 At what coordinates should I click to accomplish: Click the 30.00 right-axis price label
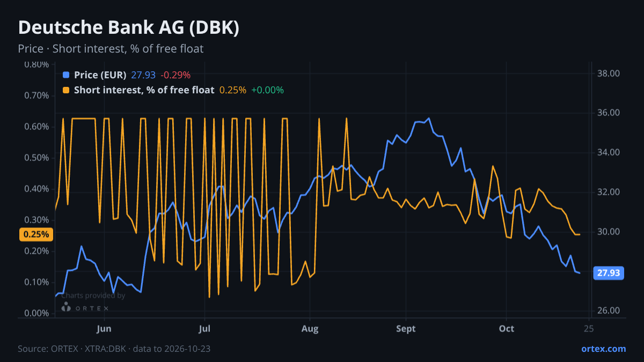tap(609, 232)
